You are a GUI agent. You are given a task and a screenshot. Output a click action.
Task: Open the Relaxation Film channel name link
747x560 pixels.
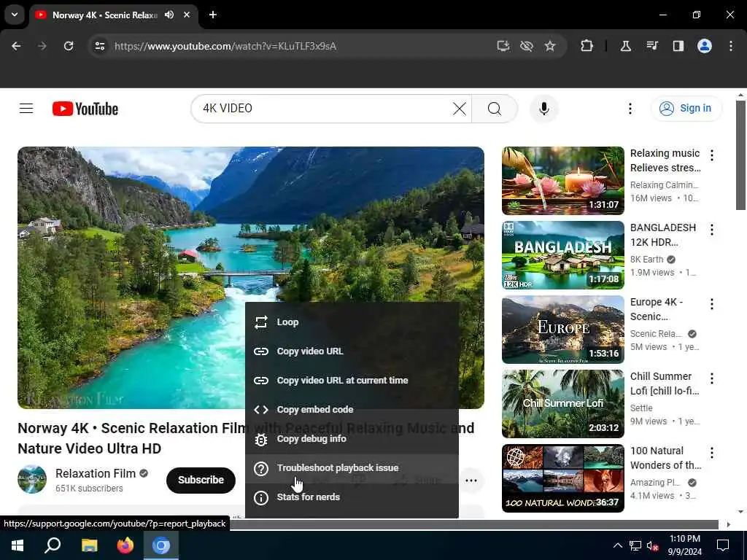point(96,473)
